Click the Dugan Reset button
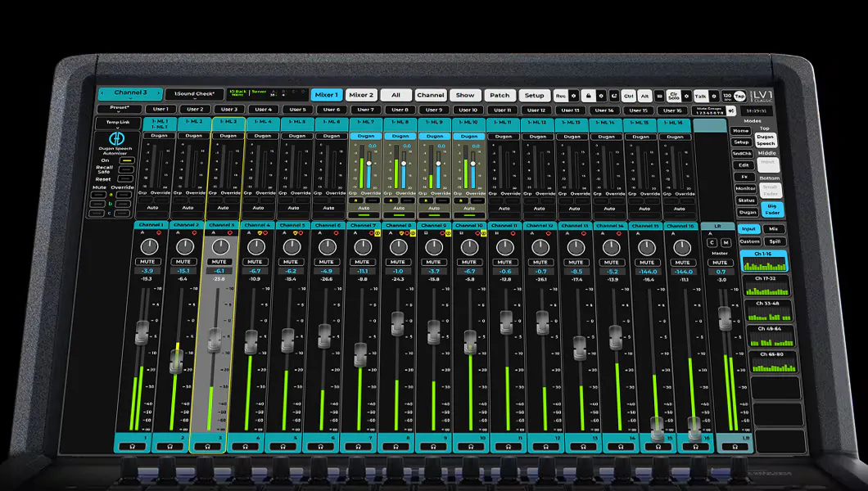Image resolution: width=868 pixels, height=491 pixels. point(125,179)
